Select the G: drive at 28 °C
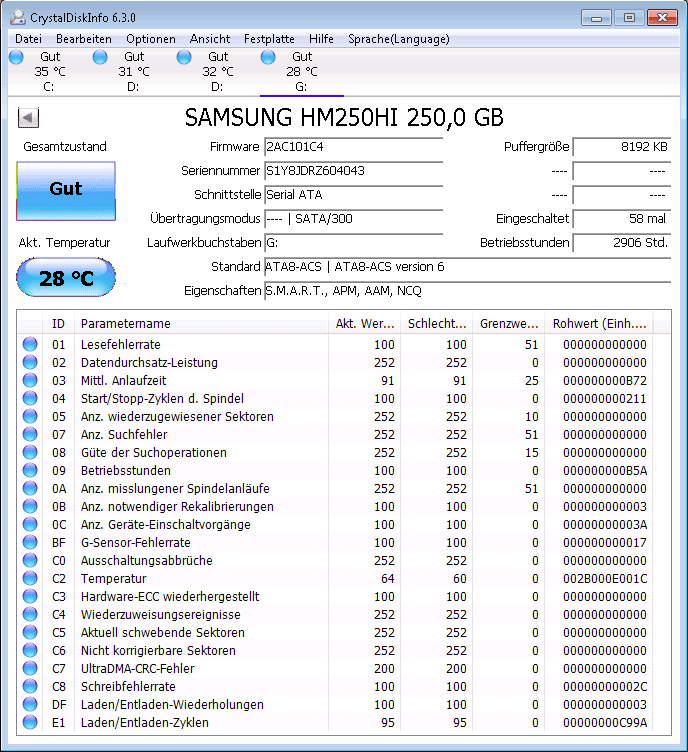 pyautogui.click(x=302, y=71)
